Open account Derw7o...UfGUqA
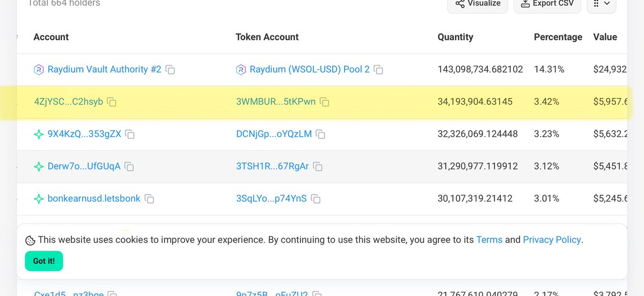Viewport: 644px width, 296px height. (x=84, y=166)
